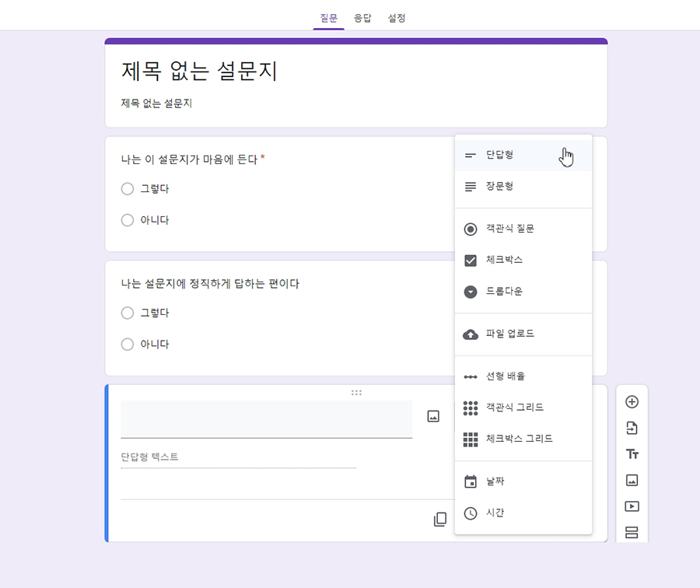
Task: Click question text 나는 이 설문지가 마음에 든다
Action: pyautogui.click(x=189, y=159)
